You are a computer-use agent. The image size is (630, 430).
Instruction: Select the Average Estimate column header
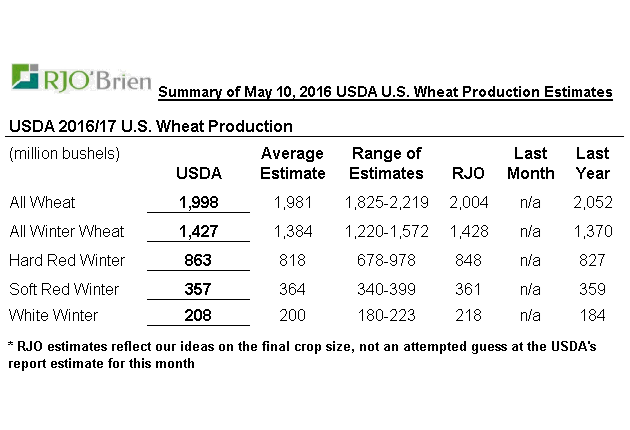coord(292,163)
